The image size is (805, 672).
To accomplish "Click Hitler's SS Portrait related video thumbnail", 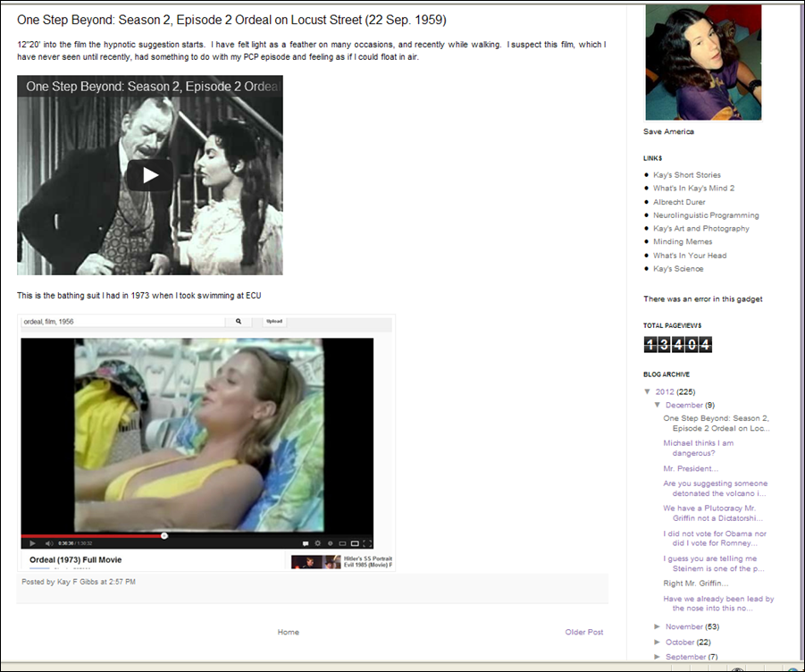I will pos(315,561).
